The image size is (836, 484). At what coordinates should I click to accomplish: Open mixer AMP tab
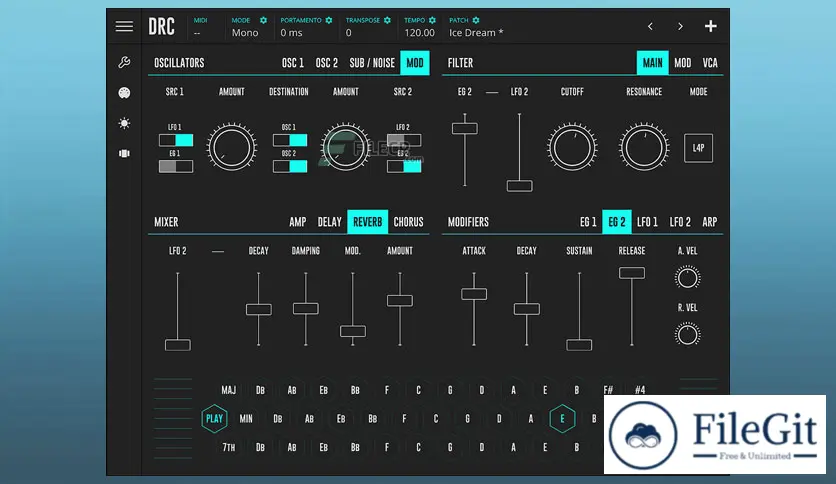point(298,222)
